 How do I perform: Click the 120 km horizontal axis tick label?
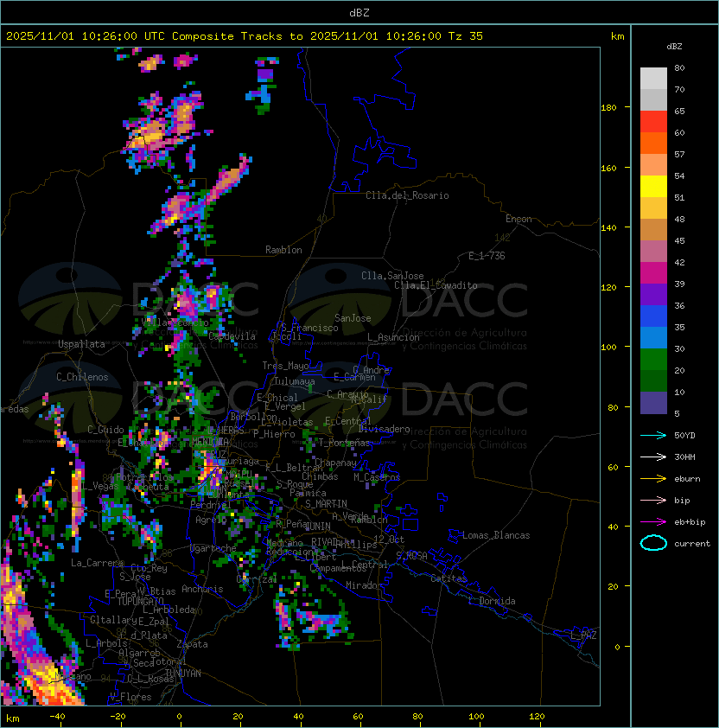tap(537, 717)
